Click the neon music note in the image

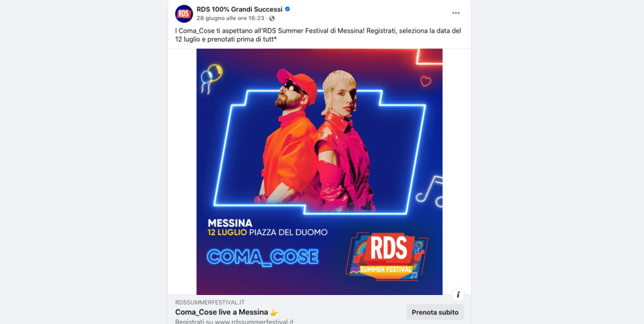tap(429, 191)
